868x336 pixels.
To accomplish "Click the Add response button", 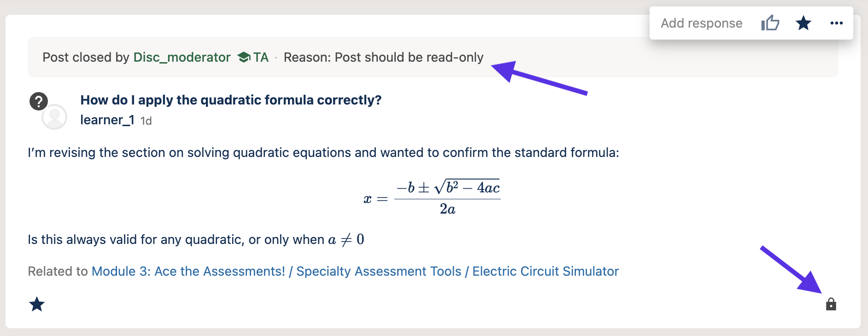I will click(x=701, y=23).
